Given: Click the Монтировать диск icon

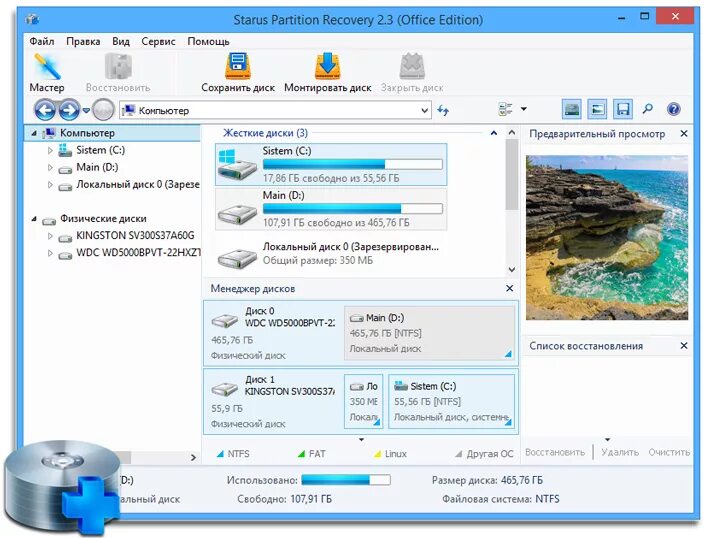Looking at the screenshot, I should [x=327, y=72].
